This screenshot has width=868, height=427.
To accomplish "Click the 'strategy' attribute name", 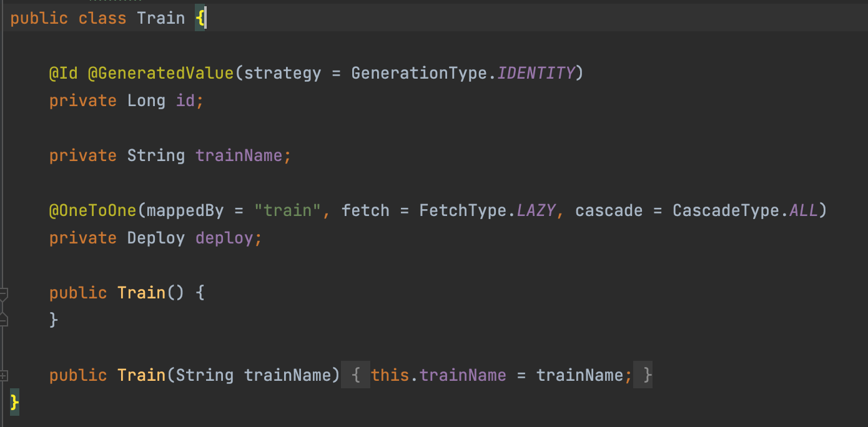I will pos(282,73).
